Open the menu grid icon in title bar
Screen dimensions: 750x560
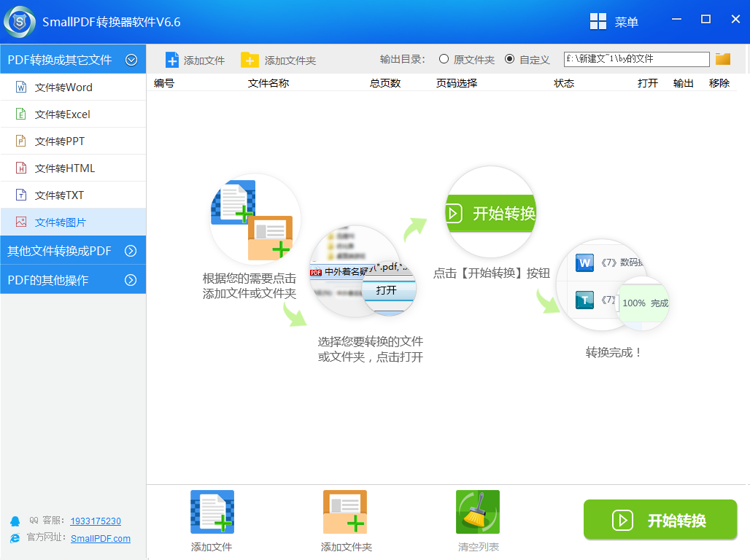[598, 22]
